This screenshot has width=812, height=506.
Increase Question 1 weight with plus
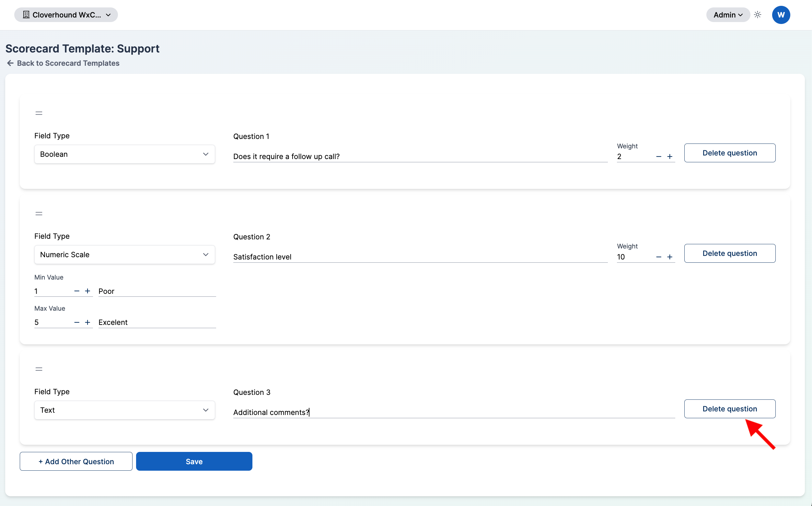pos(670,156)
